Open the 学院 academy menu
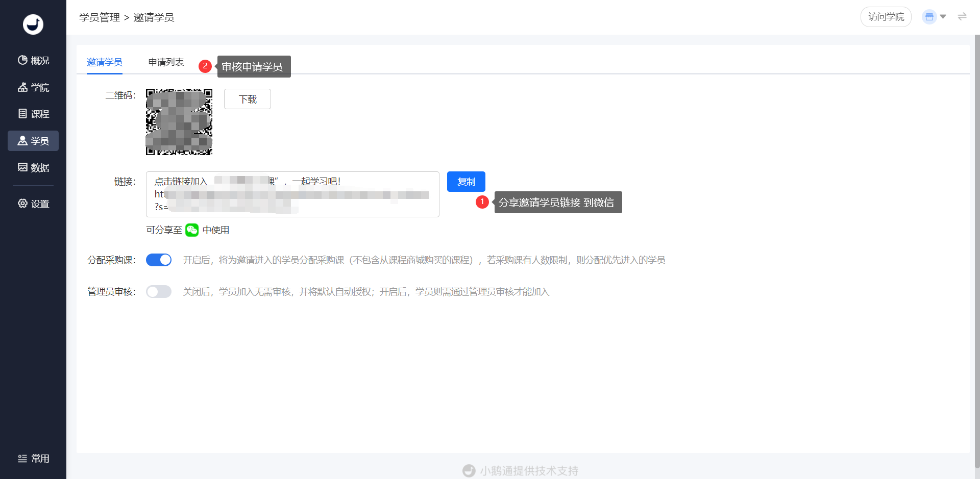This screenshot has height=479, width=980. coord(33,87)
